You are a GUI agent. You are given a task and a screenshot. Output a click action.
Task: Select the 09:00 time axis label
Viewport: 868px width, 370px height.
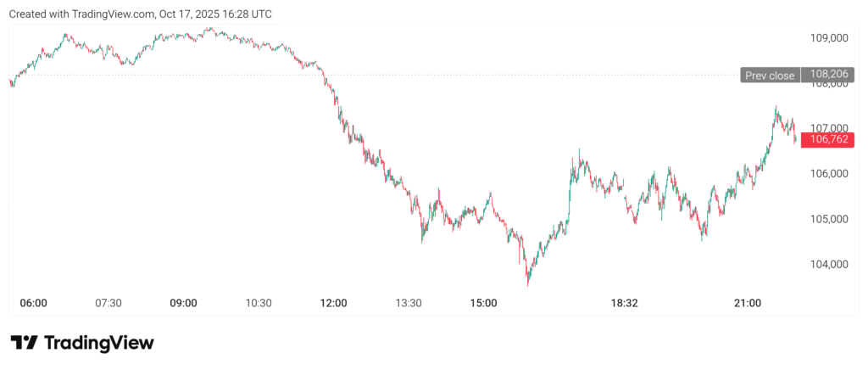point(184,303)
